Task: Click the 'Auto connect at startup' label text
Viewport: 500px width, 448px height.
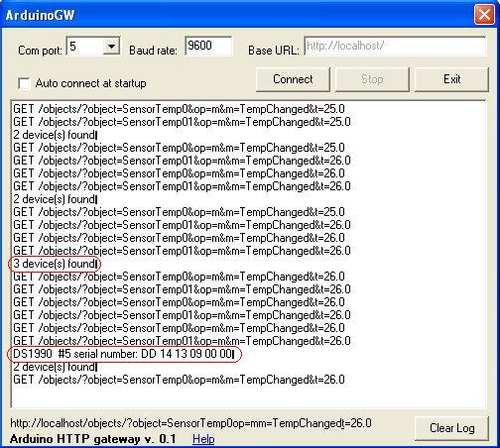Action: click(x=90, y=83)
